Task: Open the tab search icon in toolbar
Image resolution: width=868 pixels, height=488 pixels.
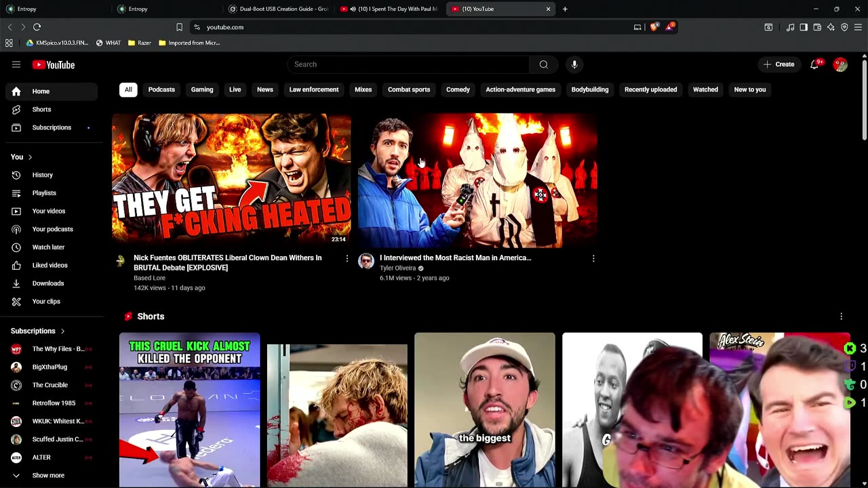Action: tap(768, 27)
